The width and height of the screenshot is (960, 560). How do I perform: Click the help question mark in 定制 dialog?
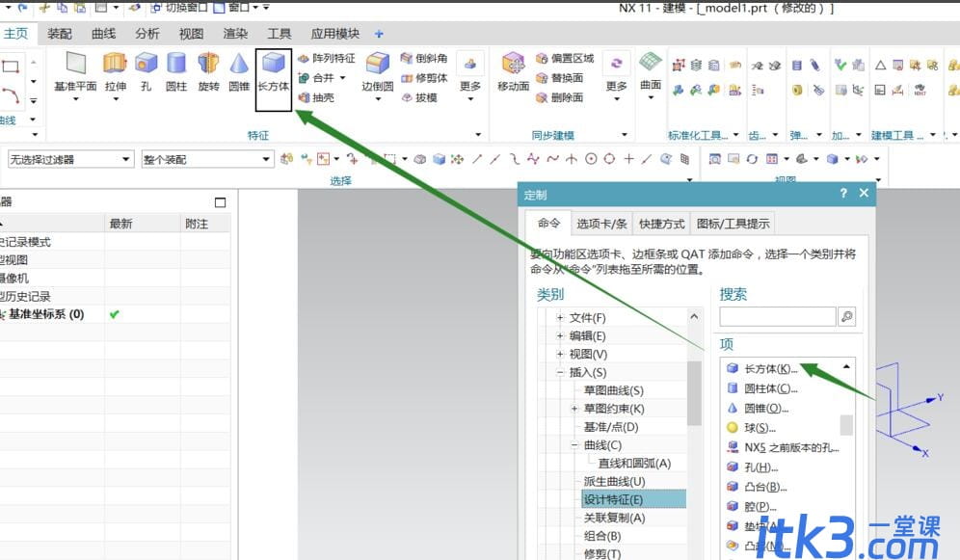pos(843,194)
